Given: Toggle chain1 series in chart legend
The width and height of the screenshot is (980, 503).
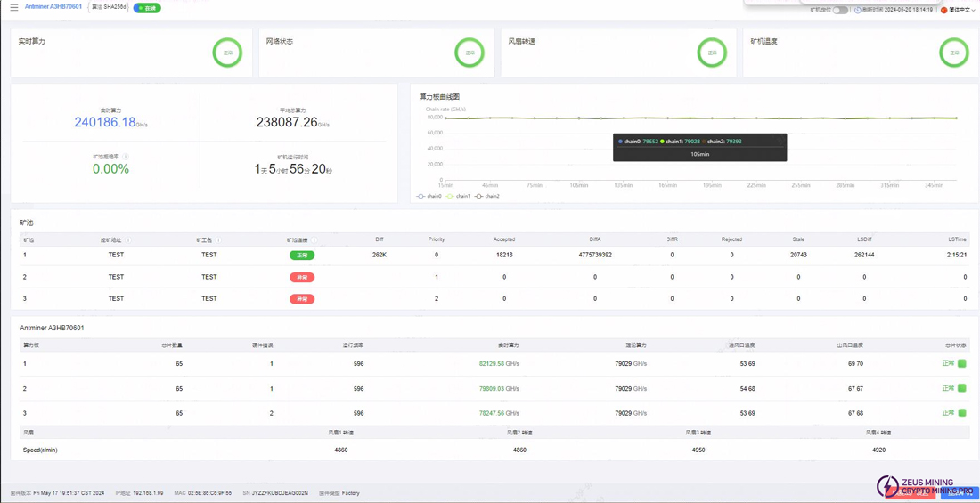Looking at the screenshot, I should coord(458,196).
